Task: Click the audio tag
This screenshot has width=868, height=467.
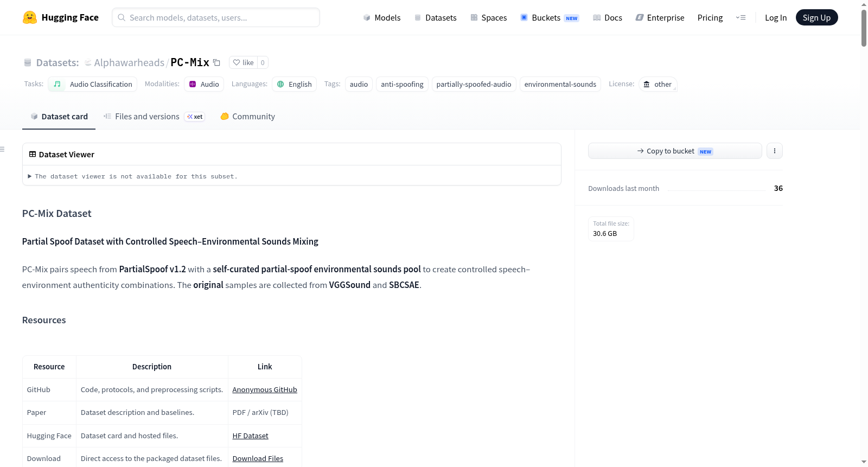Action: click(x=359, y=84)
